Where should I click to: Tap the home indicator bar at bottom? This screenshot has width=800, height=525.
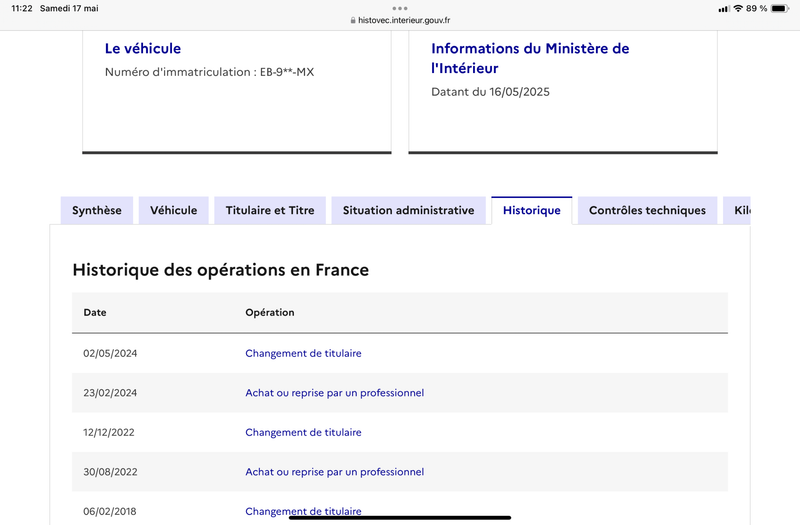tap(400, 518)
